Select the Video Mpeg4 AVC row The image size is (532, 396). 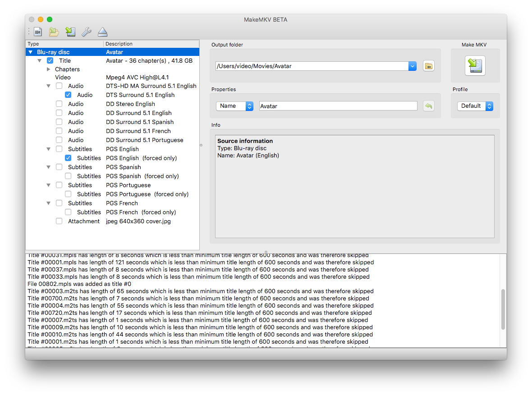click(x=112, y=78)
